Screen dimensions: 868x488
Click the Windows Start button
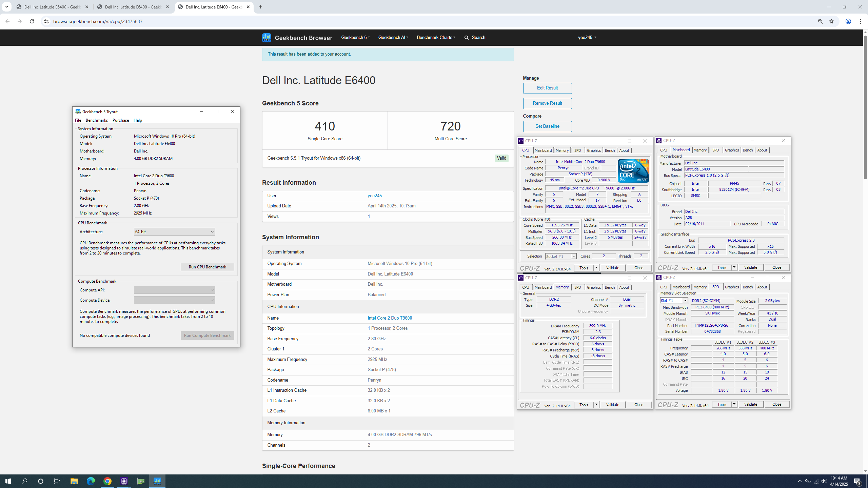tap(8, 481)
